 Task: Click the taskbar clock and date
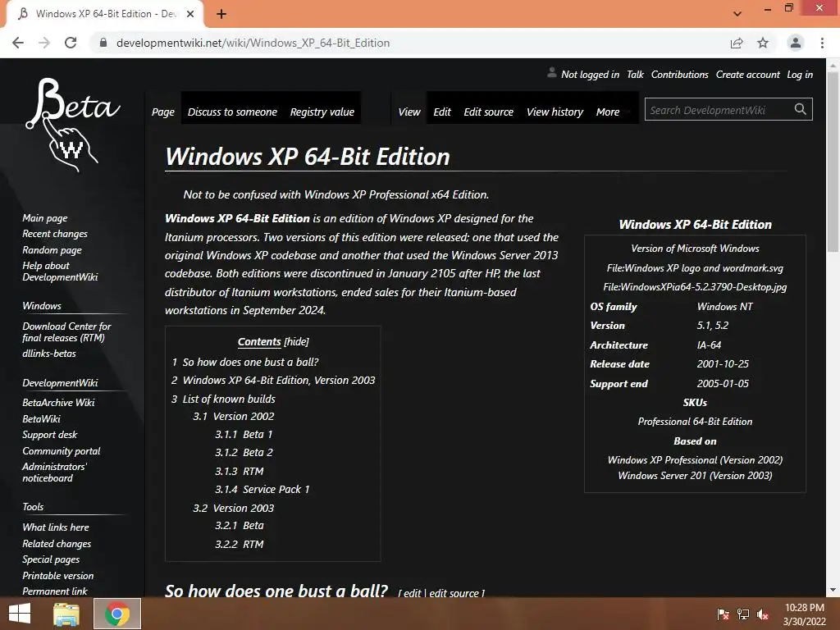pyautogui.click(x=805, y=614)
